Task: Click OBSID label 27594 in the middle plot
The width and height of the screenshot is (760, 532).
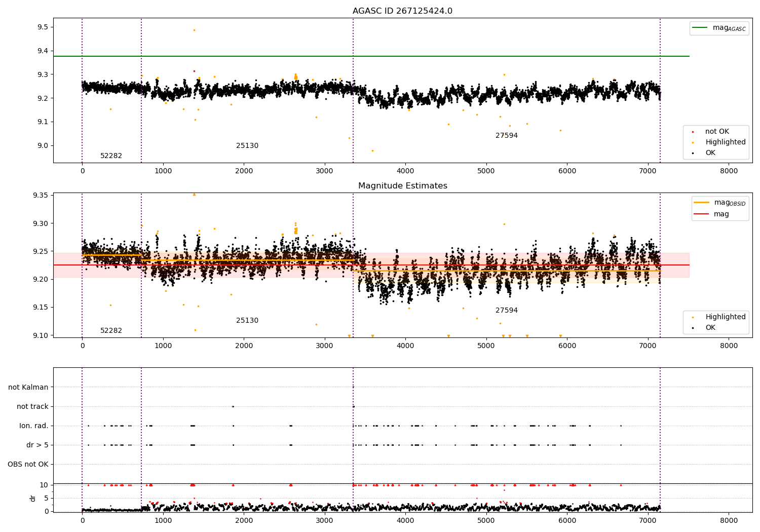Action: pos(507,311)
